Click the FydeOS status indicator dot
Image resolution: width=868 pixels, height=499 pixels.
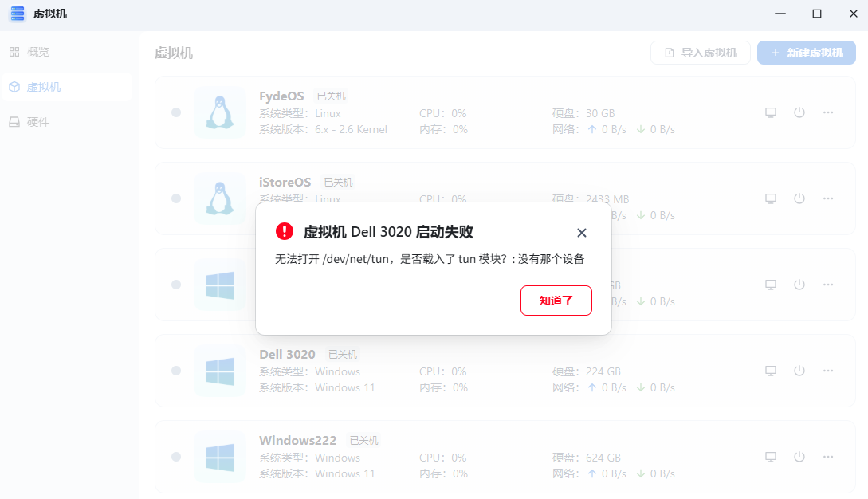(x=176, y=112)
